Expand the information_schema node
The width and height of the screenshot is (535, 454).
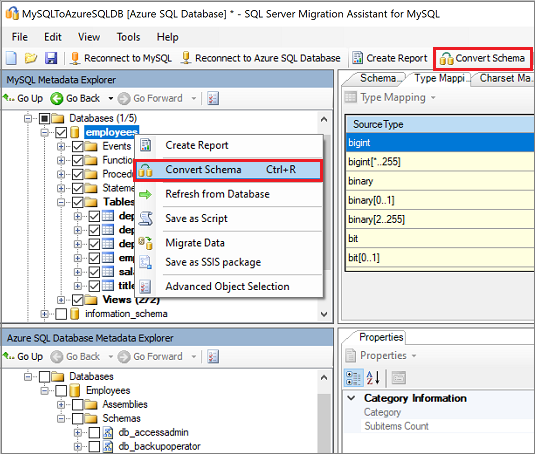(44, 314)
